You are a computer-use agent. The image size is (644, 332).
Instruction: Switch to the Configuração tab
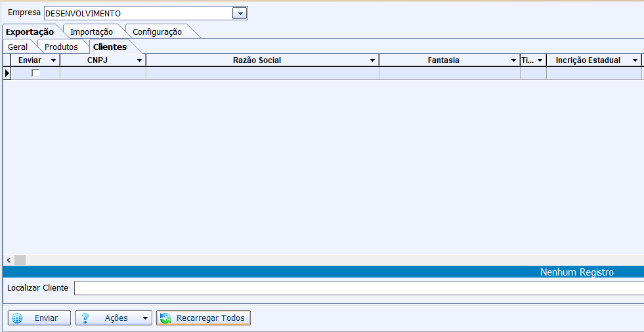[x=157, y=31]
